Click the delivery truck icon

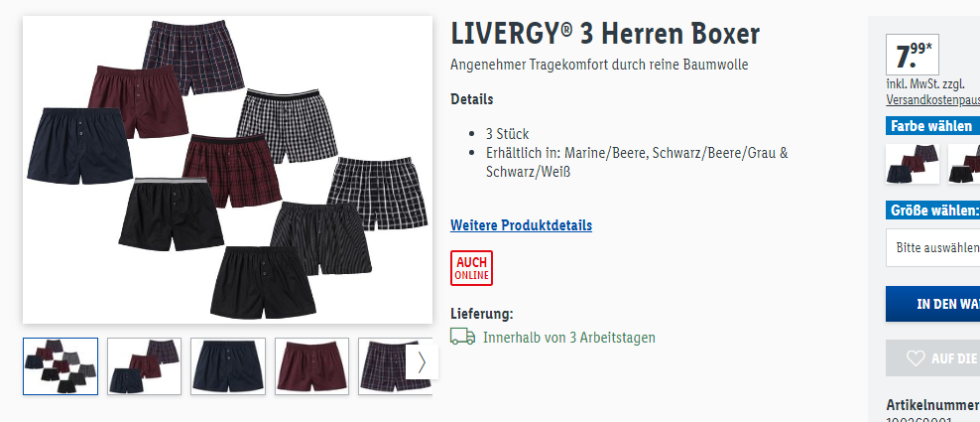tap(462, 337)
